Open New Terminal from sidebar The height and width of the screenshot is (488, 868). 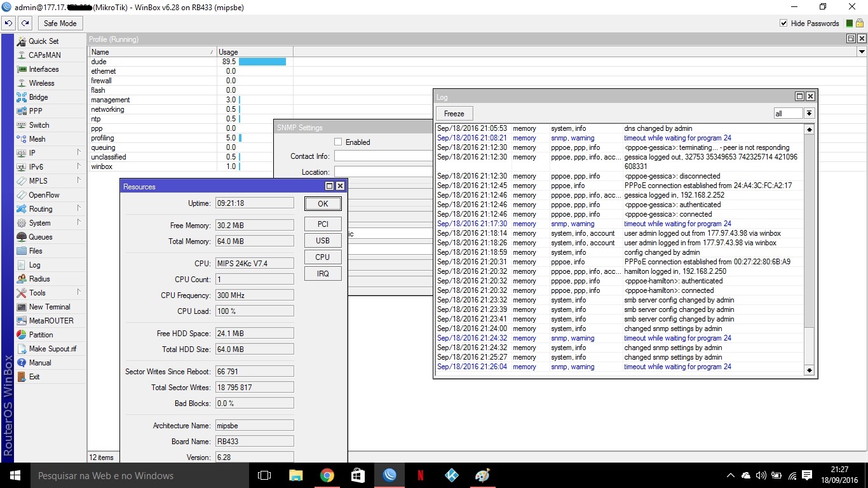click(50, 307)
